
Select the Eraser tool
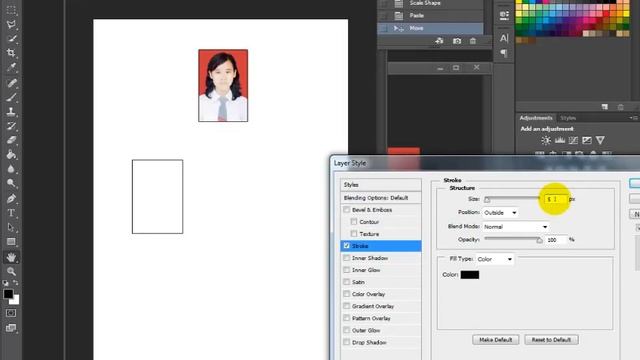point(11,140)
